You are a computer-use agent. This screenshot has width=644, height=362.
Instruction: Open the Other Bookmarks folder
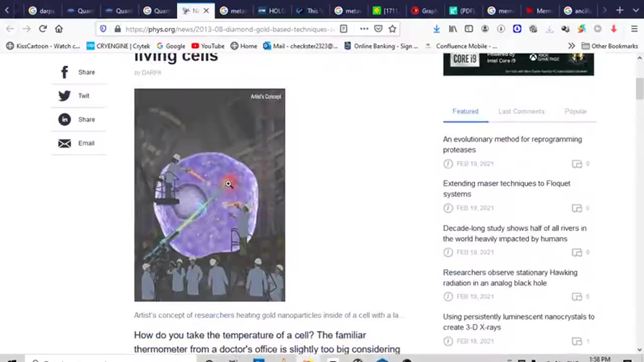610,46
